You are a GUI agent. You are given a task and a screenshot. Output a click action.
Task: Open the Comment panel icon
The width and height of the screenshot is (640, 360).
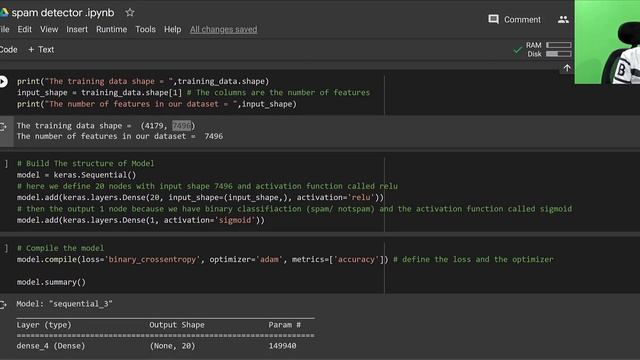tap(493, 19)
